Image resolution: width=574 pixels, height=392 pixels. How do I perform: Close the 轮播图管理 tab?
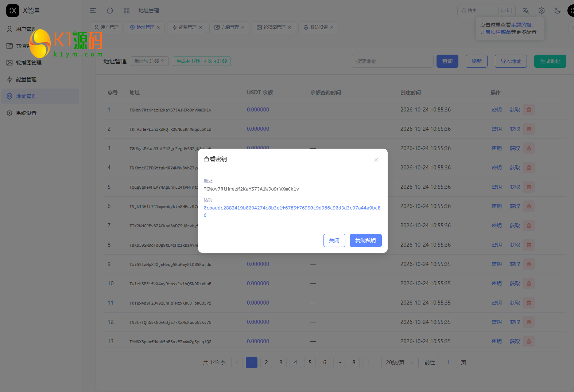290,27
